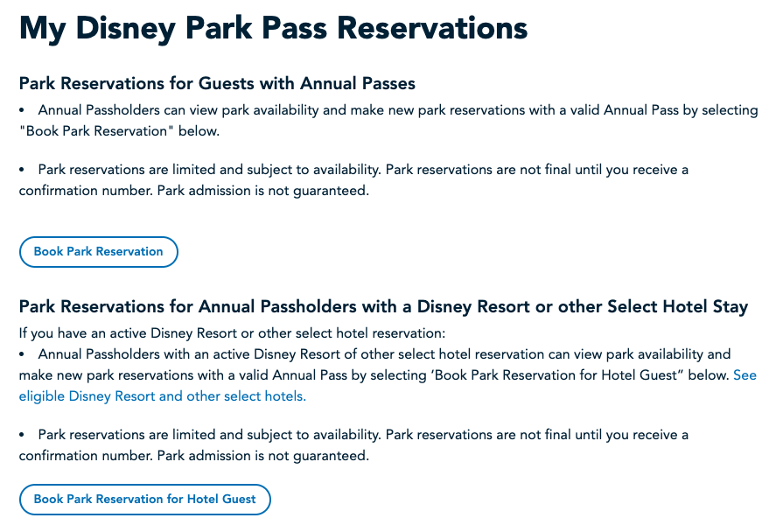
Task: Click the "If you have an active Disney Resort" line
Action: 233,333
